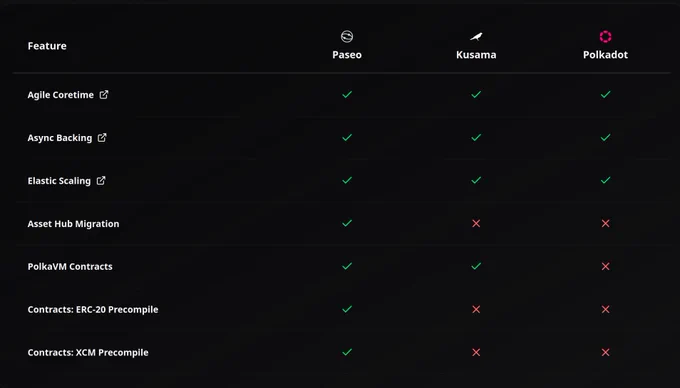Click the Agile Coretime feature link

click(x=61, y=95)
